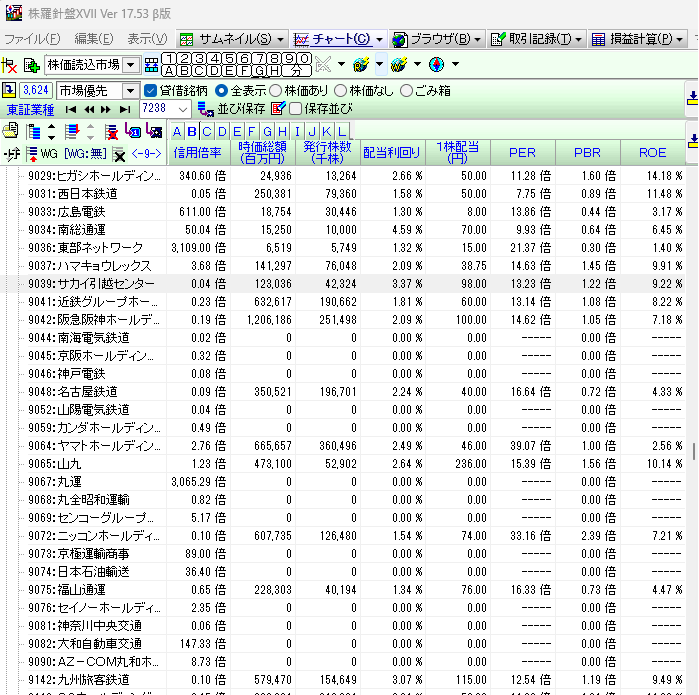Expand the 市場優先 combo box
Image resolution: width=699 pixels, height=695 pixels.
pos(129,90)
